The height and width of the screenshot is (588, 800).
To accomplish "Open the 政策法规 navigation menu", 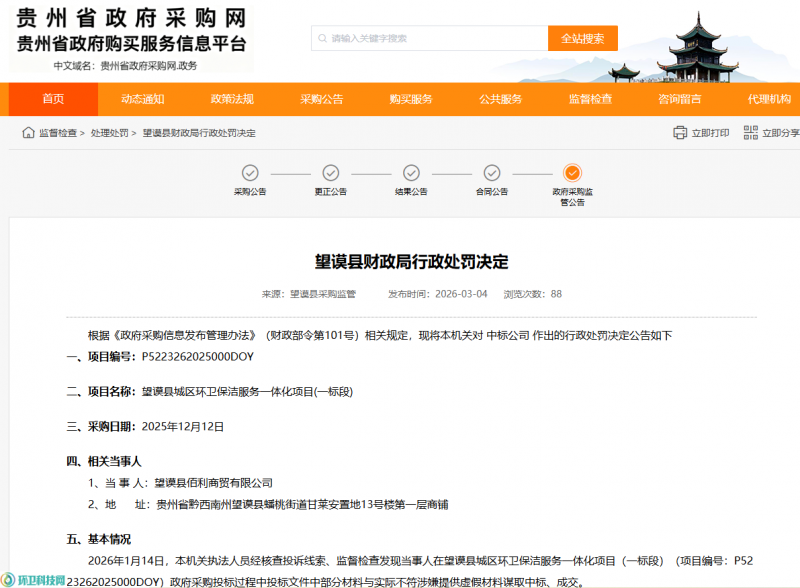I will 232,99.
